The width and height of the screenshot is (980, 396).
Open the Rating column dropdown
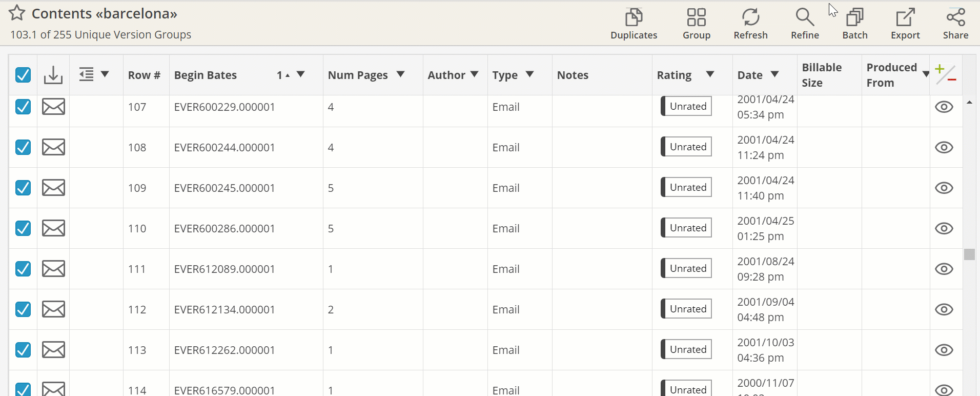(x=710, y=74)
